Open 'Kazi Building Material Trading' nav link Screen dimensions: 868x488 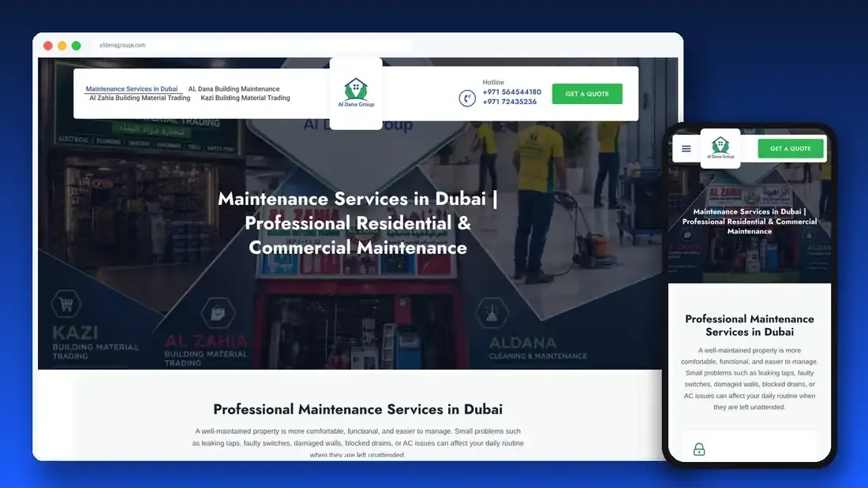point(245,98)
